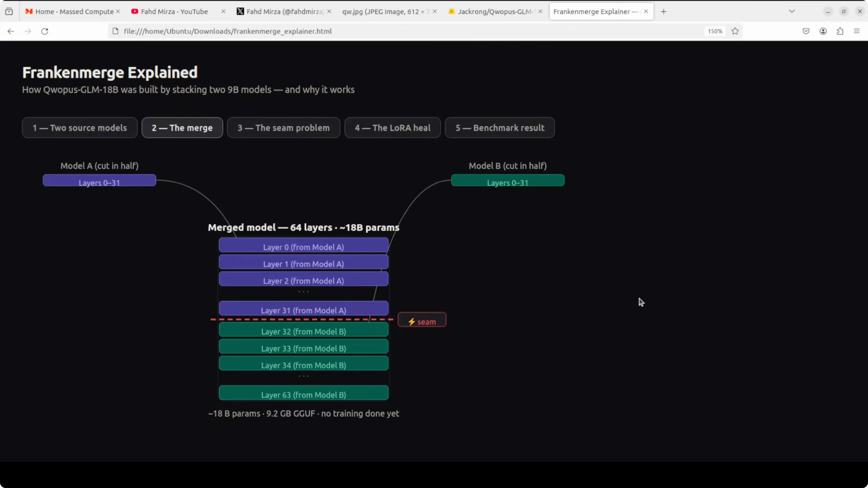The width and height of the screenshot is (868, 488).
Task: Open the Firefox account icon
Action: coord(823,31)
